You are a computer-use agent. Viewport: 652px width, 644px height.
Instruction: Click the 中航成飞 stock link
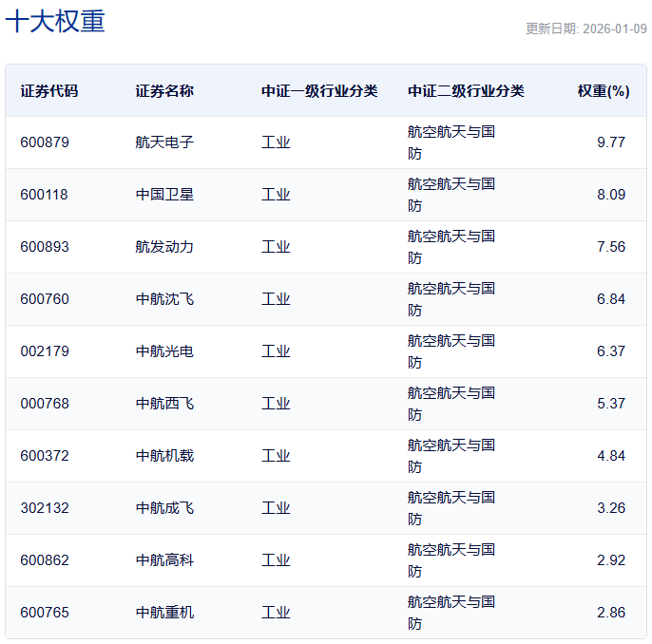[164, 508]
